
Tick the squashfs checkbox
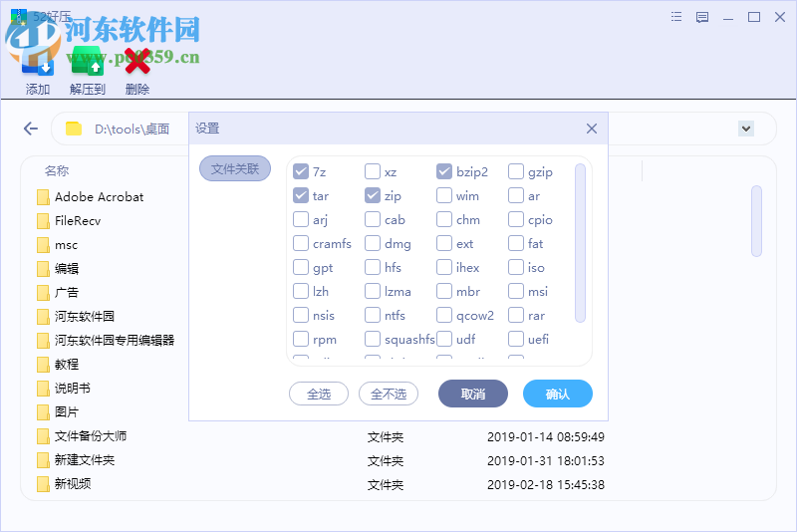point(373,339)
